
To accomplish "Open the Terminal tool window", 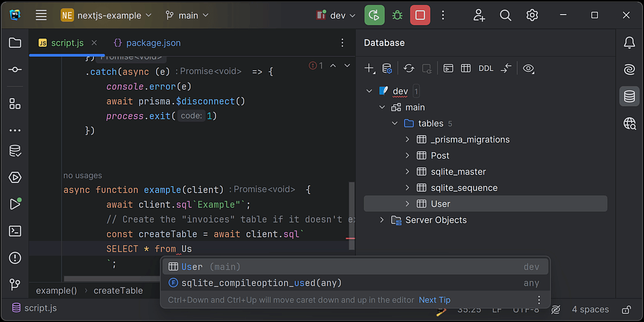I will pos(15,231).
